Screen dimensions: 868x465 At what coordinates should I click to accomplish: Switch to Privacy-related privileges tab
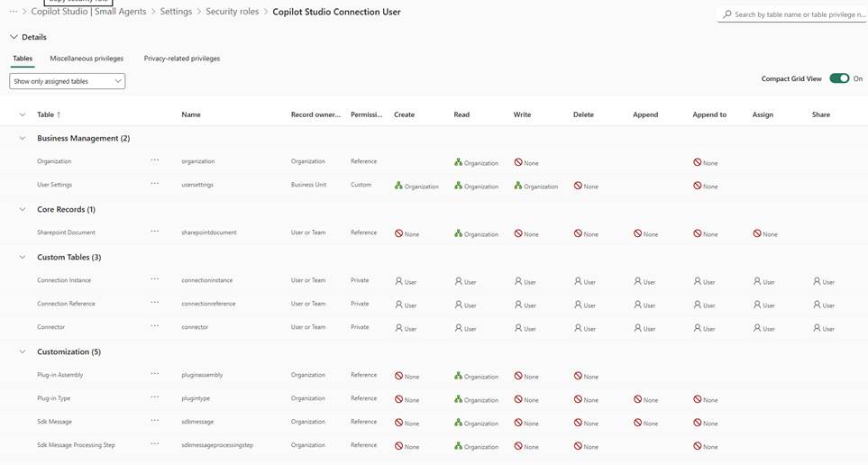(181, 59)
